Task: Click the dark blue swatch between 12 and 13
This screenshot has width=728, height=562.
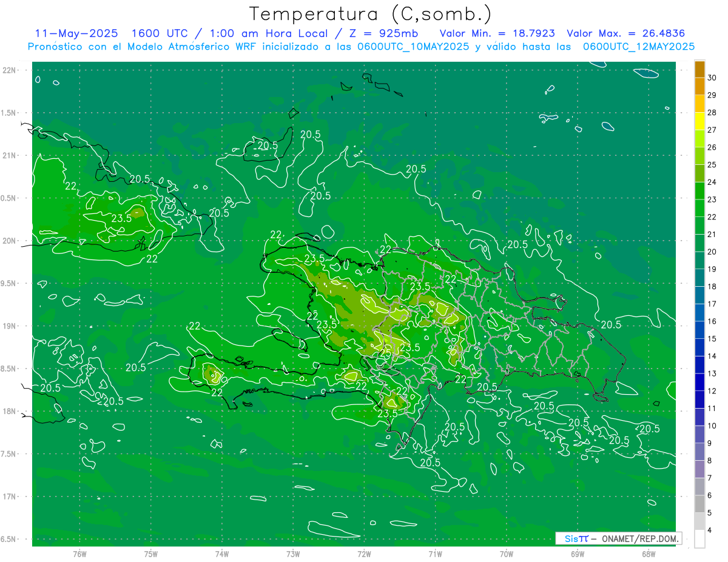Action: (699, 383)
